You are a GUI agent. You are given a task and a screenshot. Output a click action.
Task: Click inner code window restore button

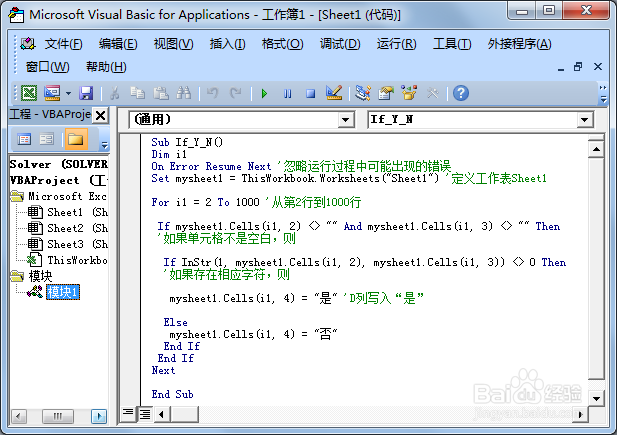[578, 67]
